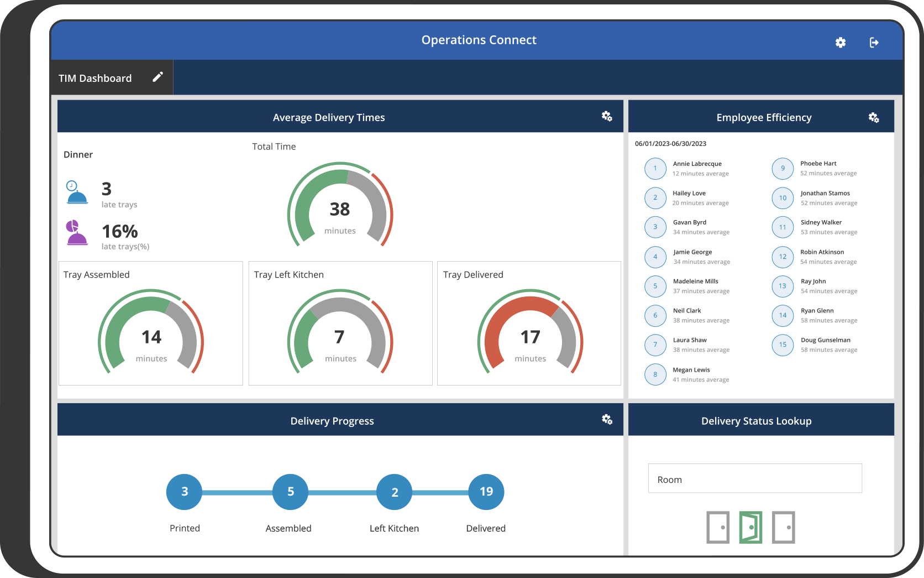Open the Operations Connect settings gear
Viewport: 924px width, 578px height.
(841, 42)
